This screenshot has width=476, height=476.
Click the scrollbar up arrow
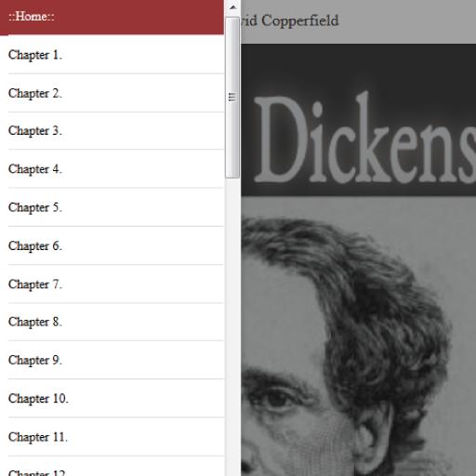tap(232, 7)
